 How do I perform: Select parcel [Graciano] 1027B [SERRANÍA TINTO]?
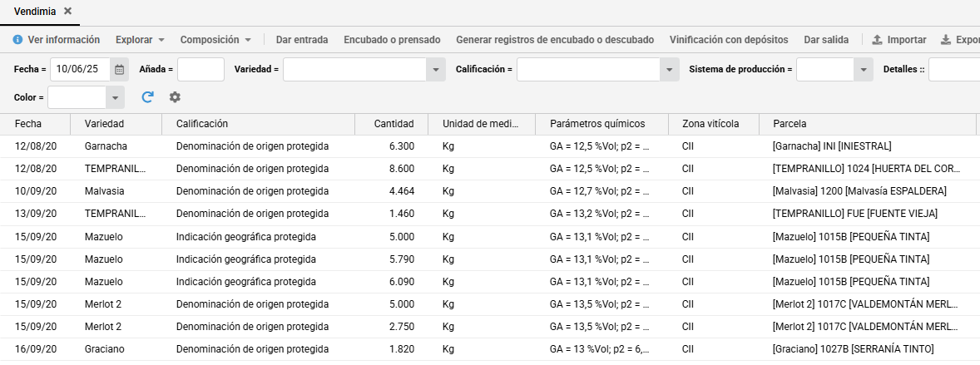click(x=868, y=348)
